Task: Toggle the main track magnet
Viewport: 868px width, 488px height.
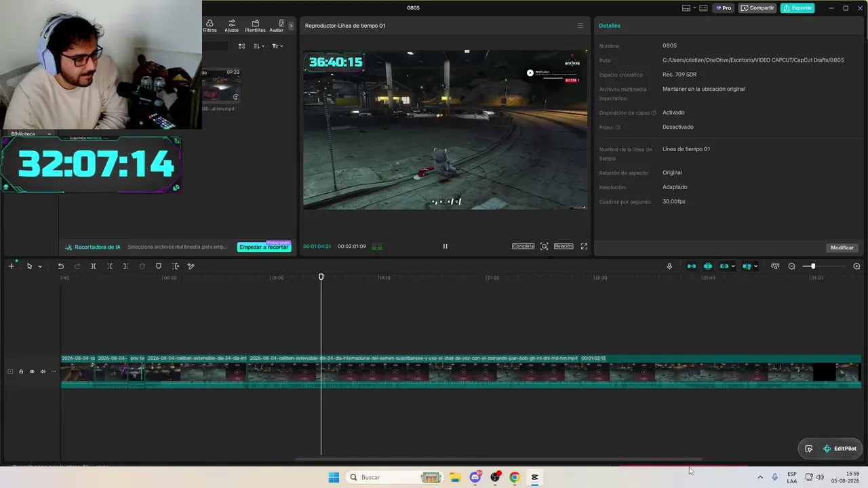Action: 692,266
